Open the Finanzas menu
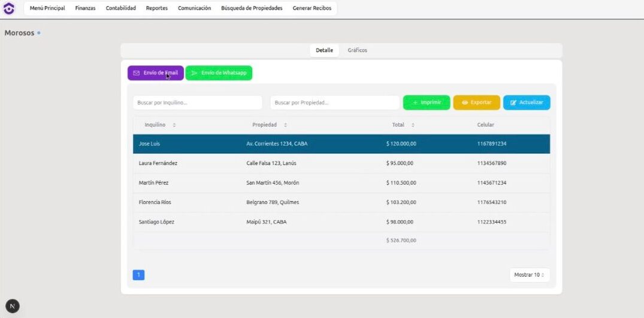 pos(85,8)
